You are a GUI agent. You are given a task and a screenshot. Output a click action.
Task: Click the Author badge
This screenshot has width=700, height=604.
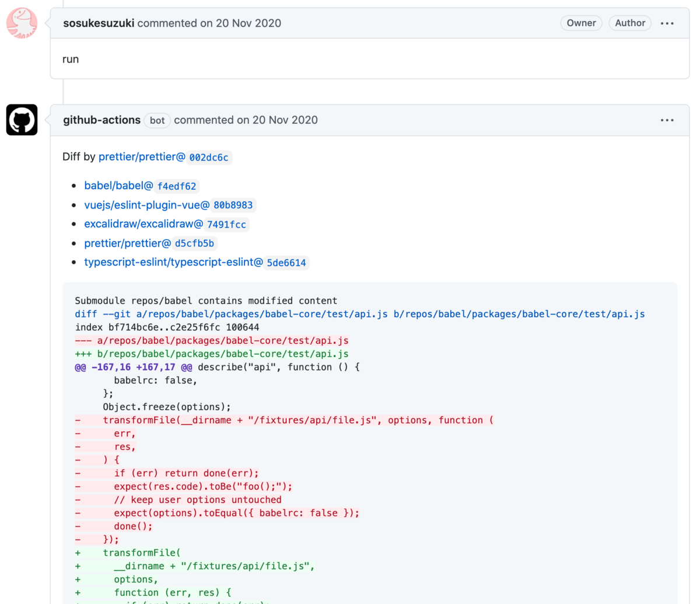630,23
